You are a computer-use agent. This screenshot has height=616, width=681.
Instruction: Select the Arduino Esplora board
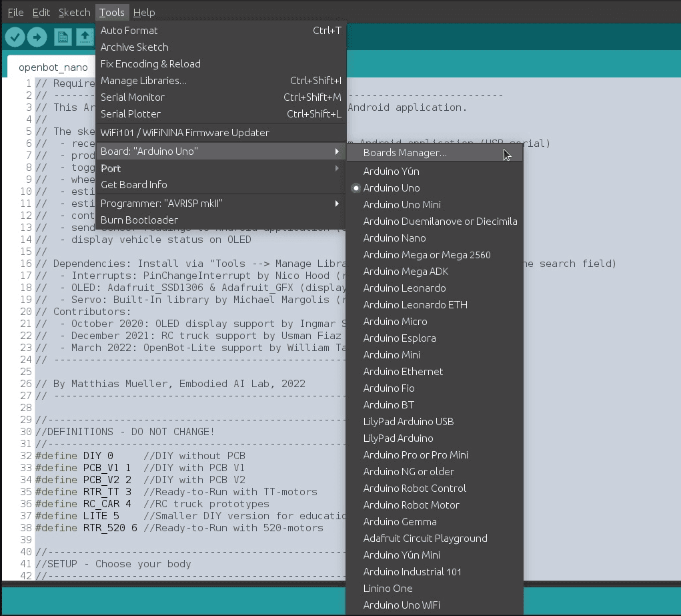point(435,338)
